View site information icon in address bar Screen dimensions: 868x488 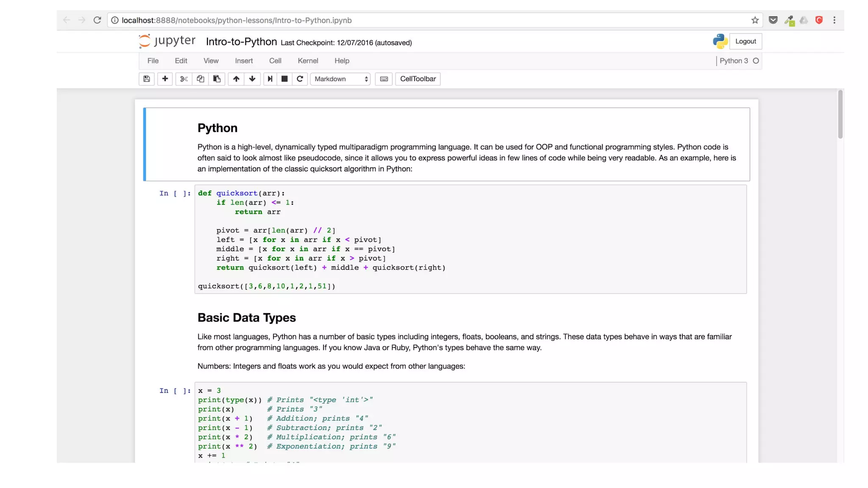pos(115,20)
